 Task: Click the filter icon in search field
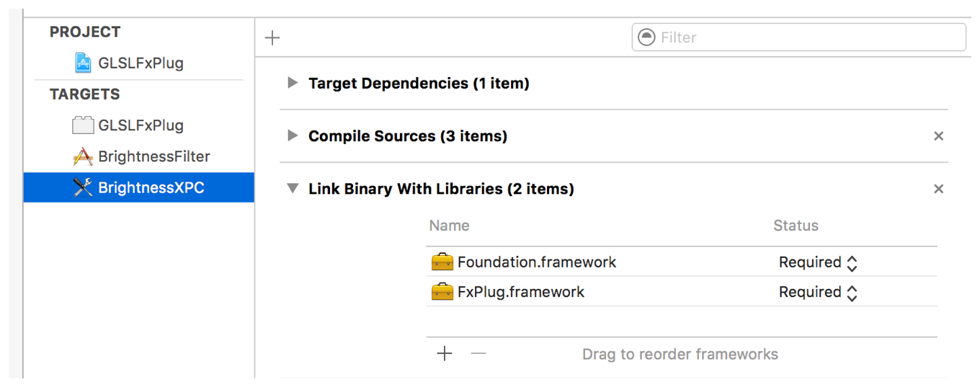pos(648,37)
